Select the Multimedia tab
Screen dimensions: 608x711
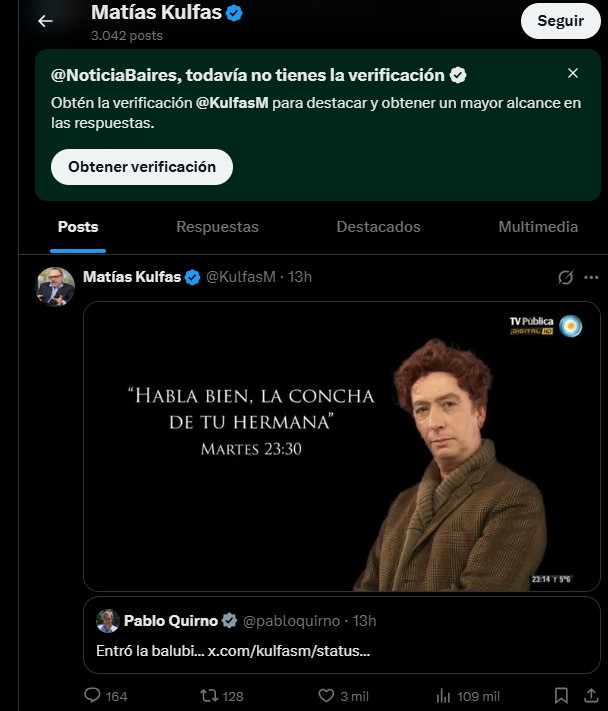[x=538, y=227]
